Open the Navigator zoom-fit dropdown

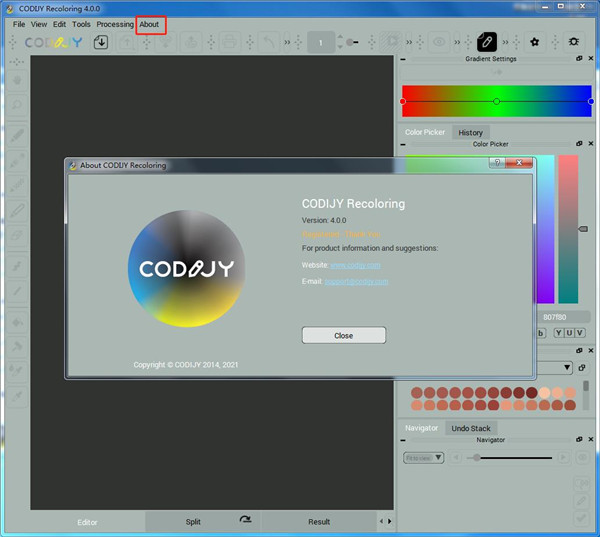tap(423, 457)
